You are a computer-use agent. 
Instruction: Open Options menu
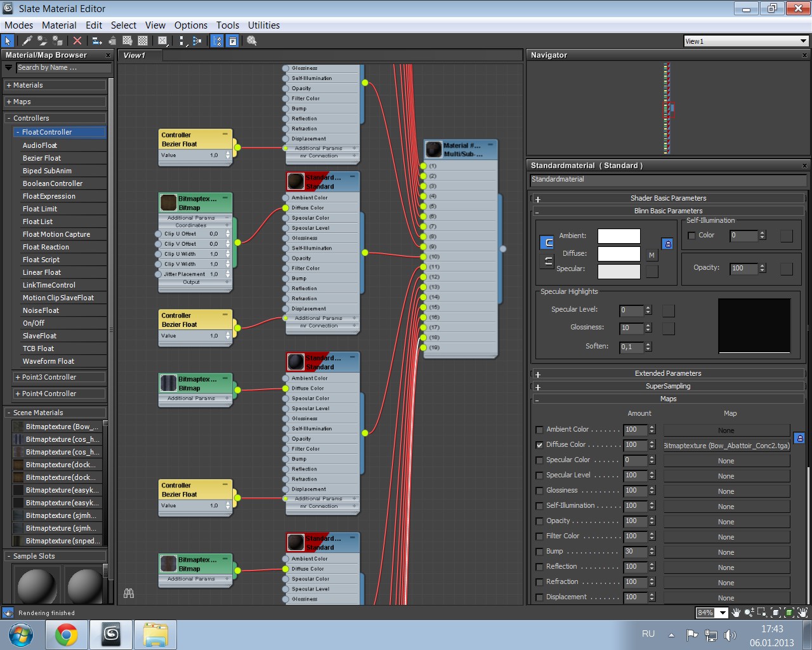191,25
